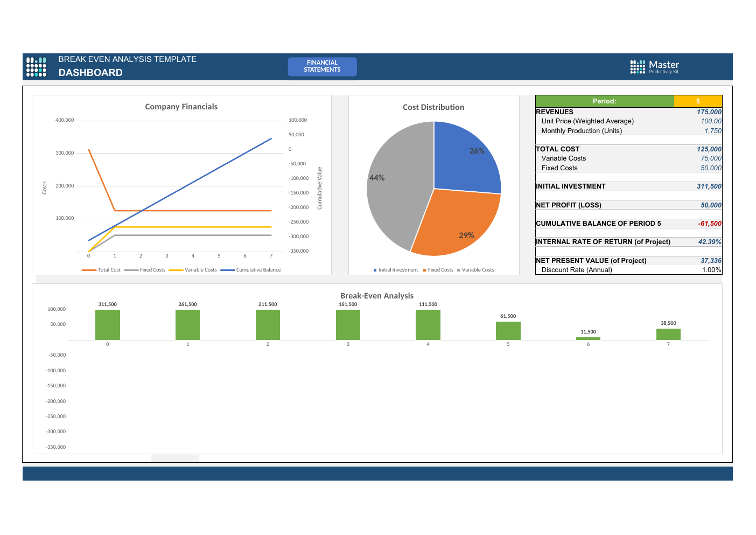This screenshot has height=535, width=756.
Task: Select the Total Cost value 125,000
Action: pos(709,149)
